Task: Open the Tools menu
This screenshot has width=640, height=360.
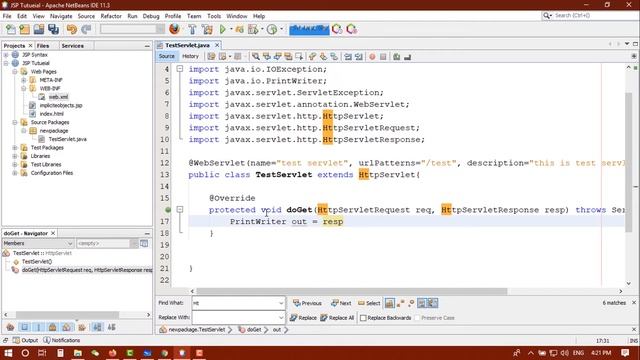Action: click(x=214, y=16)
